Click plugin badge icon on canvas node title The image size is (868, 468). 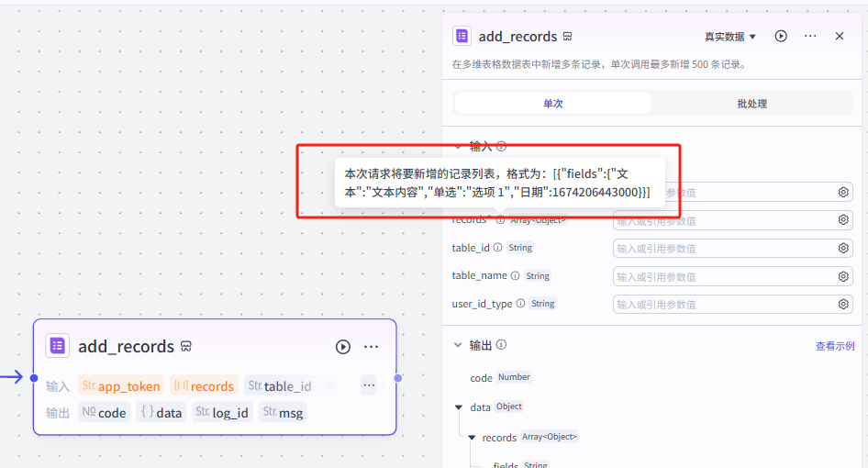pos(186,347)
